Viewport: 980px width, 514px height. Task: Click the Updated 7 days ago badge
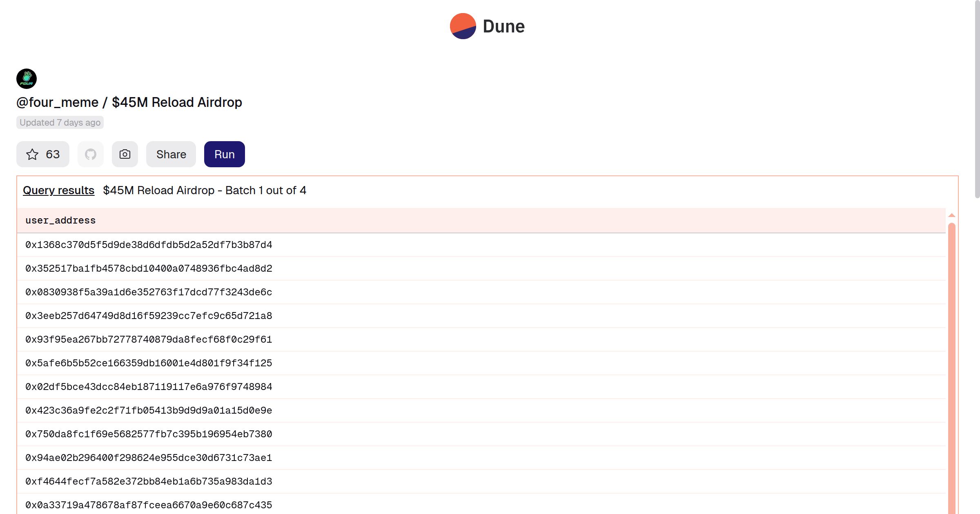click(60, 122)
